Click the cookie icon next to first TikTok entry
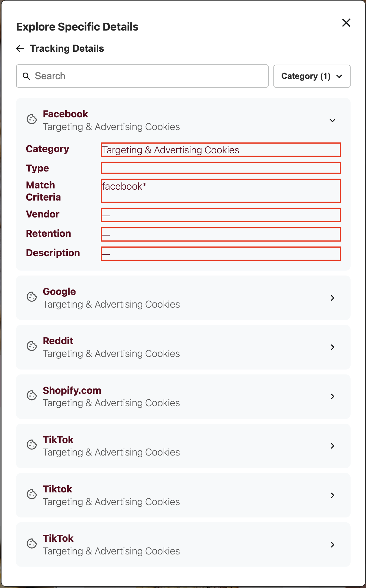This screenshot has height=588, width=366. coord(31,445)
